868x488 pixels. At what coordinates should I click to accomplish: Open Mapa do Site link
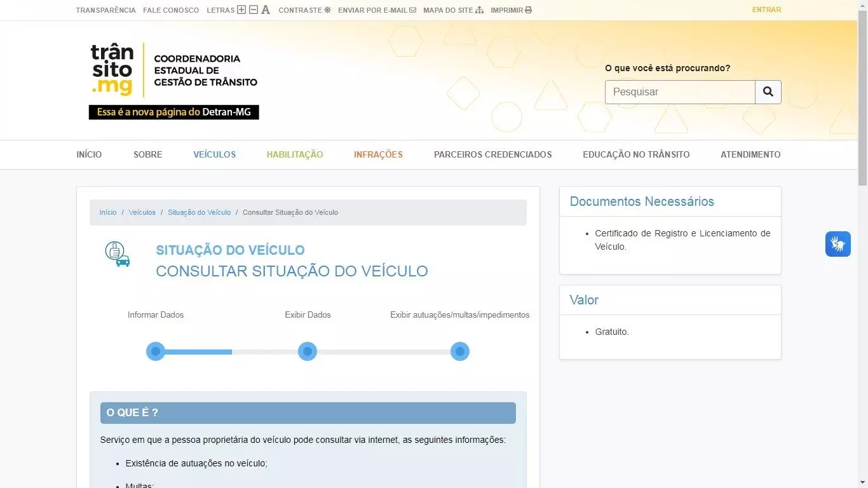tap(454, 10)
